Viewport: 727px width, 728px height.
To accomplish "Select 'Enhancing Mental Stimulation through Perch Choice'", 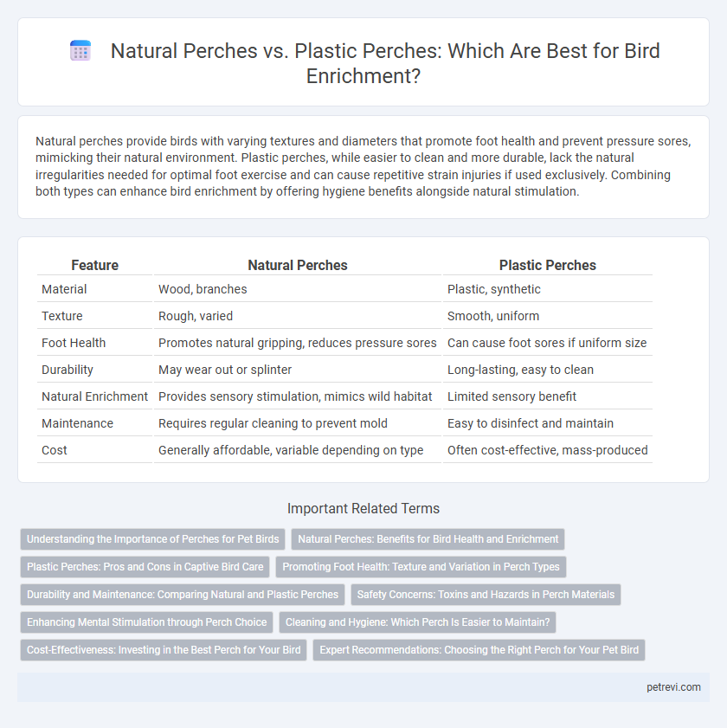I will tap(147, 622).
